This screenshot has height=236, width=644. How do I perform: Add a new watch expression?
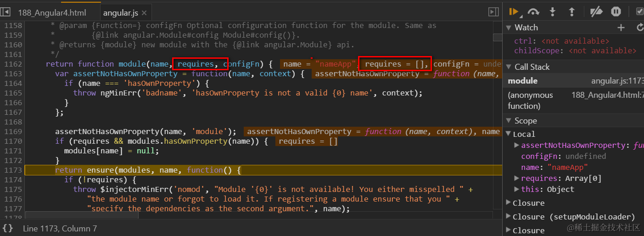pos(621,28)
